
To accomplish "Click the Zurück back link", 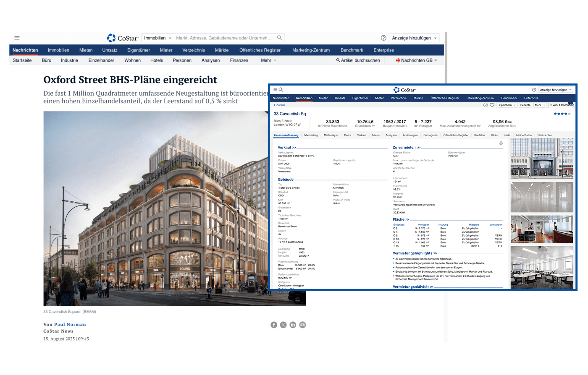I will [279, 105].
